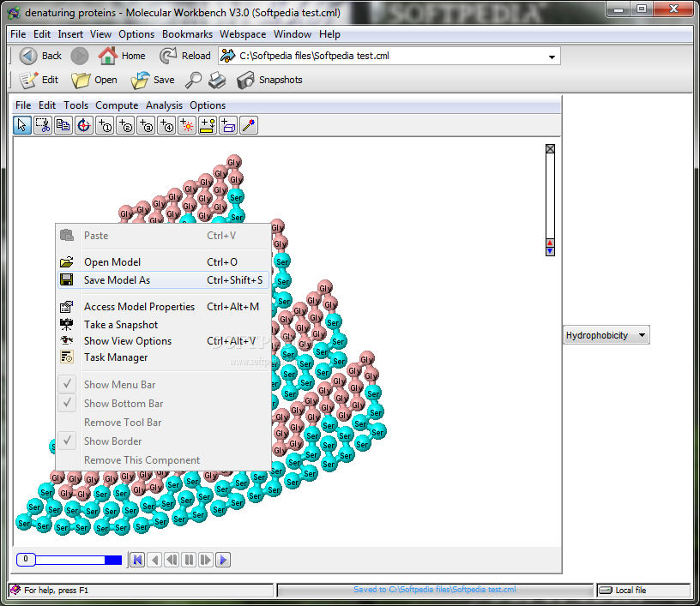700x606 pixels.
Task: Select the arrow pointer tool
Action: (x=22, y=125)
